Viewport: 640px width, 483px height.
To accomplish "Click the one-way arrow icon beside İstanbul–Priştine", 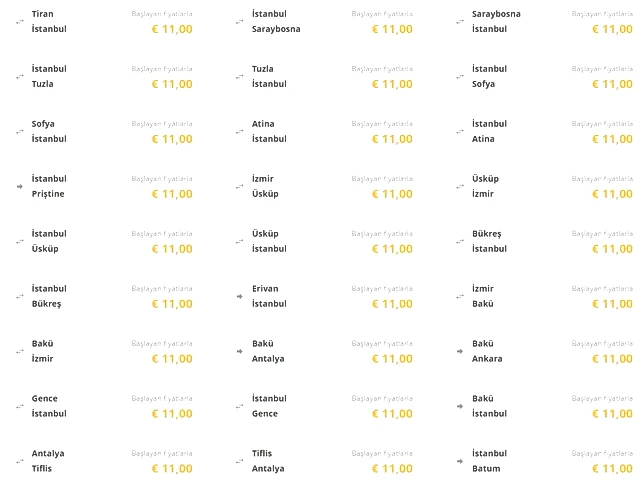I will tap(20, 187).
